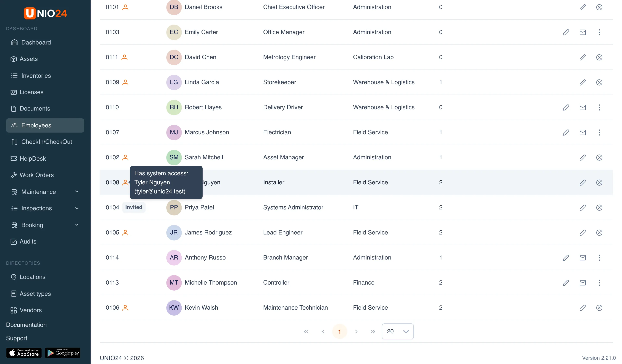Send an invite email to Emily Carter
Screen dimensions: 622x364
click(x=582, y=32)
